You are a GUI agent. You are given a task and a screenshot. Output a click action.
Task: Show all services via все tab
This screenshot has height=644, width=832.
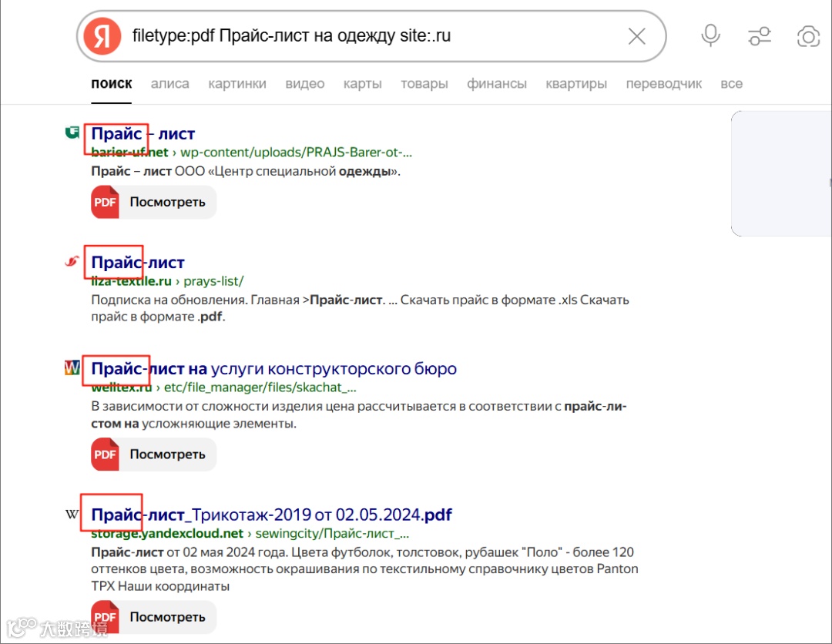point(731,84)
